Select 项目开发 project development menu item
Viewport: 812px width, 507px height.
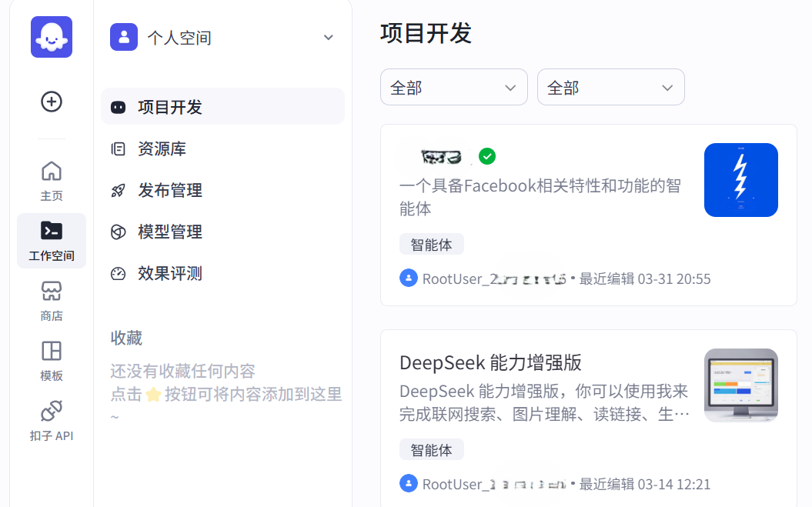point(169,105)
